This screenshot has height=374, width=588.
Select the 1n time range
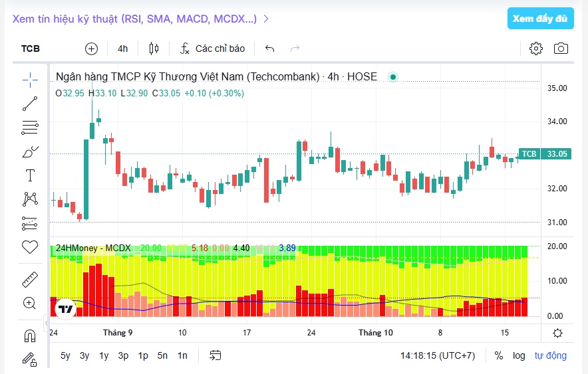[x=182, y=355]
